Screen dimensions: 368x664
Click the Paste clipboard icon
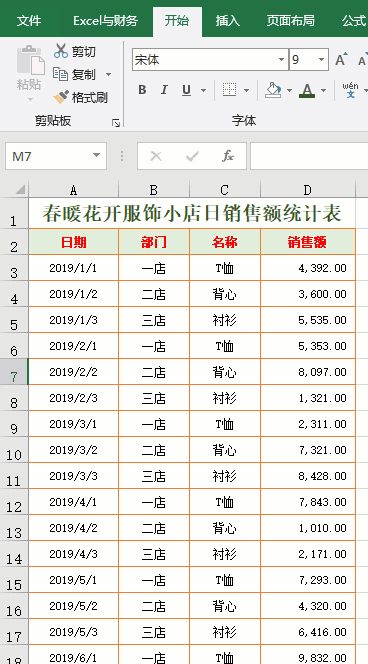click(x=30, y=60)
